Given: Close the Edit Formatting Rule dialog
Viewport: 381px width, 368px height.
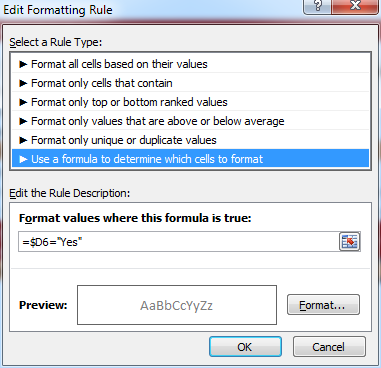Looking at the screenshot, I should coord(355,6).
